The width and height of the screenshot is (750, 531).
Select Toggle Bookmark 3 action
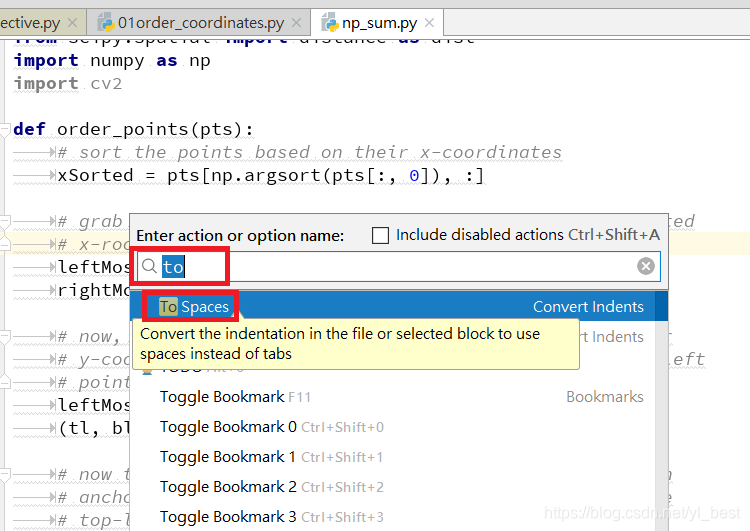(x=392, y=517)
